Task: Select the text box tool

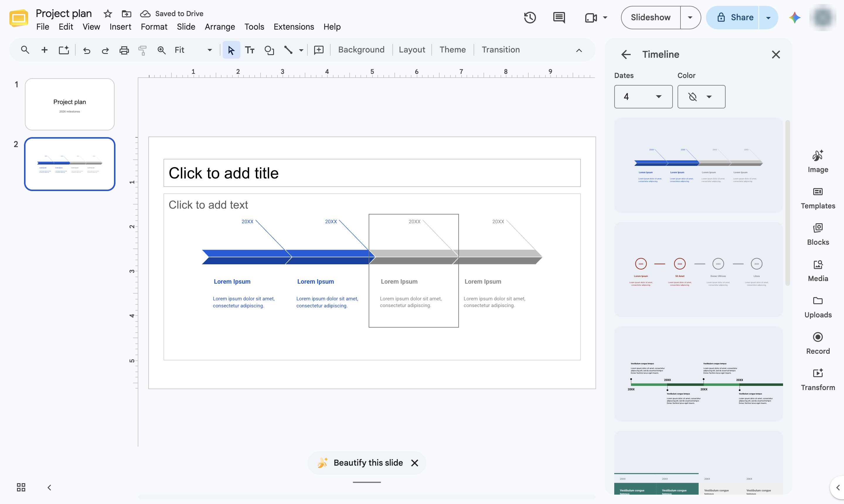Action: click(250, 50)
